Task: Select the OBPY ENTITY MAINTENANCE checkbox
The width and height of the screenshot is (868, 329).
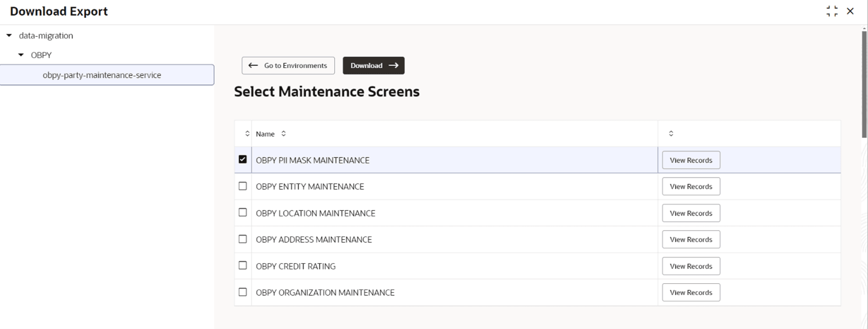Action: click(x=243, y=186)
